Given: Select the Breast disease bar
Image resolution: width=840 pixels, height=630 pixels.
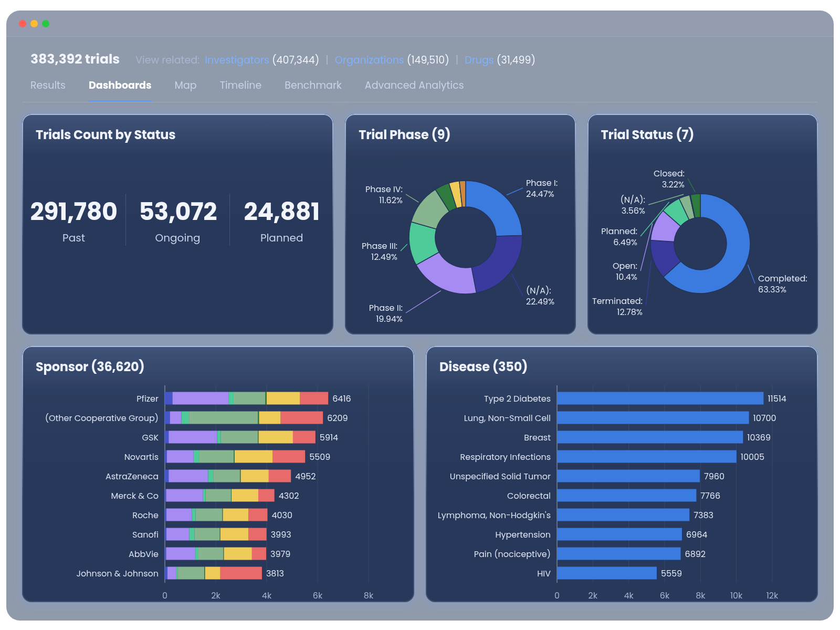Looking at the screenshot, I should tap(650, 437).
